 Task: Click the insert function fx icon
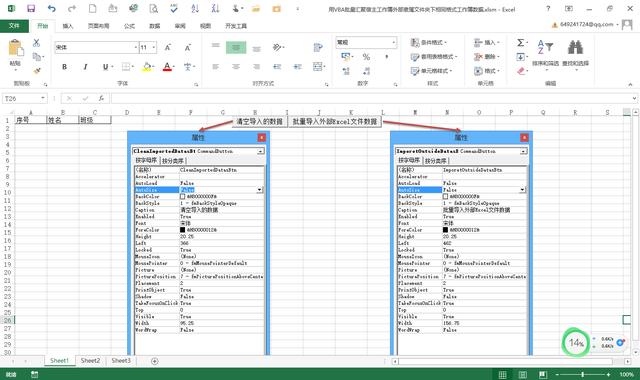pyautogui.click(x=101, y=98)
